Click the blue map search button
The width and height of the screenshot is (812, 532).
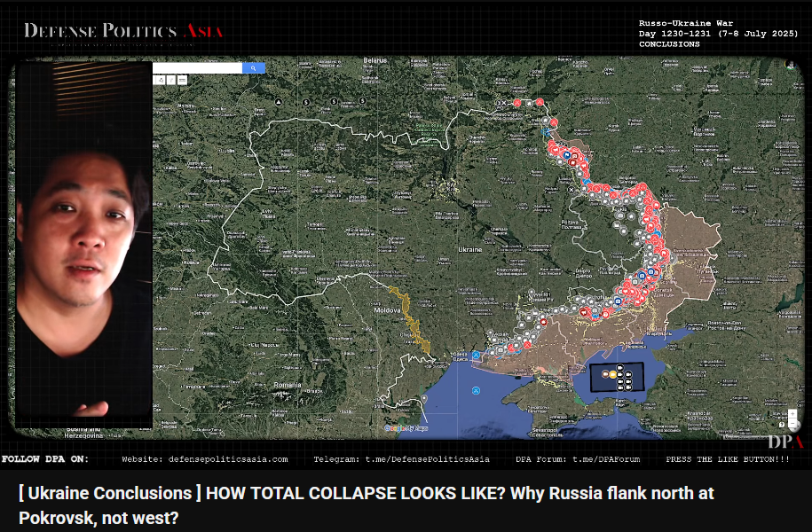tap(254, 67)
